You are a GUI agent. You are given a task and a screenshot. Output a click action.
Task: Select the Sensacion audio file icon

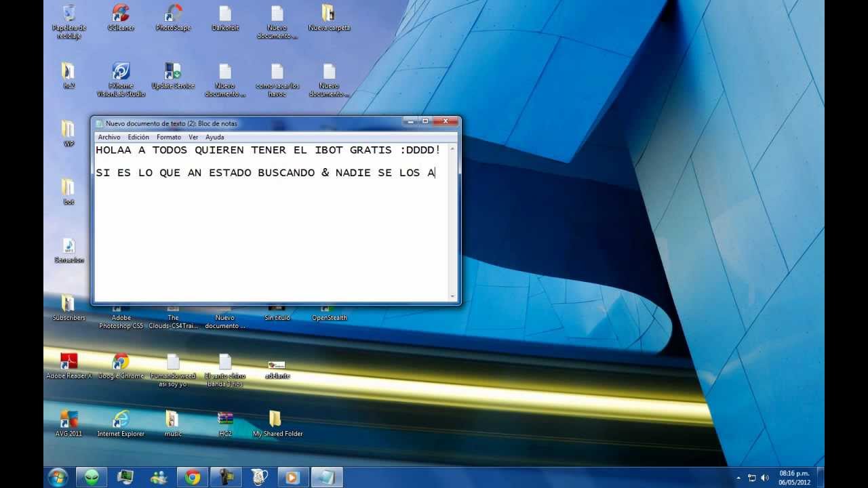tap(68, 250)
